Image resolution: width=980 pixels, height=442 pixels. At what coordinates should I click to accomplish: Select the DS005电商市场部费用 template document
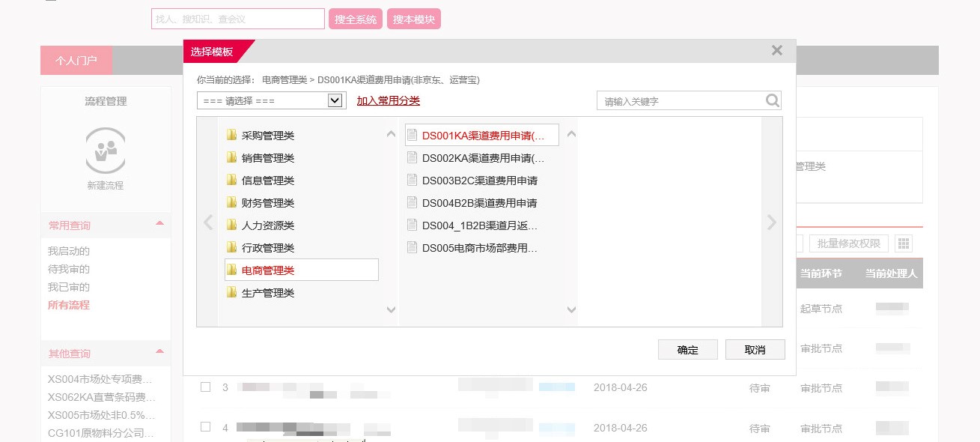(479, 248)
